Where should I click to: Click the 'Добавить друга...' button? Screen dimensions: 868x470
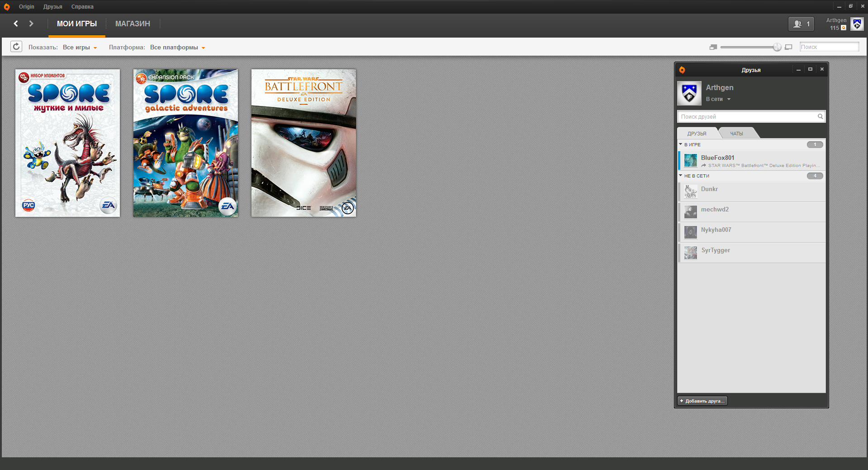(x=702, y=401)
